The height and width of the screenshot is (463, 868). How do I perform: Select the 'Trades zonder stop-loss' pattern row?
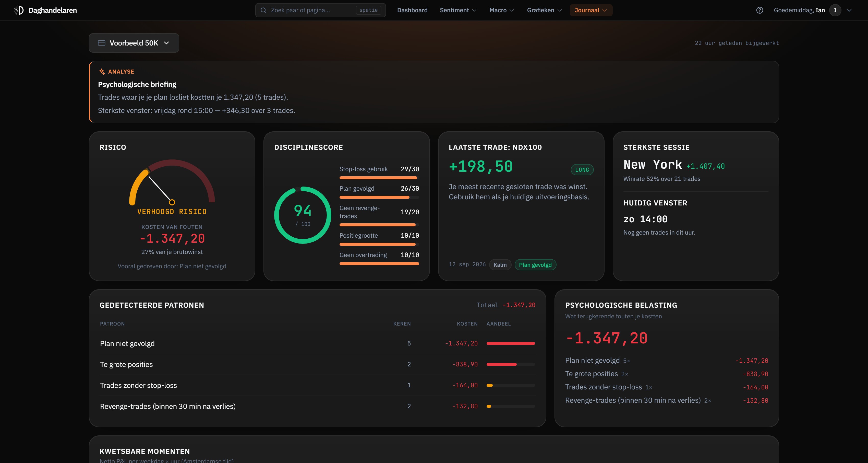(317, 385)
